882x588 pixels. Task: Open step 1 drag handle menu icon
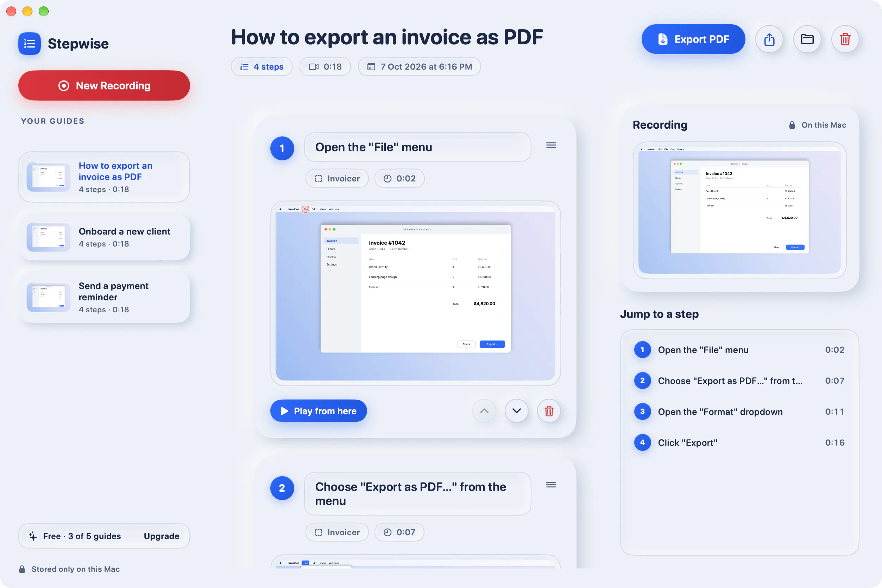pos(551,145)
